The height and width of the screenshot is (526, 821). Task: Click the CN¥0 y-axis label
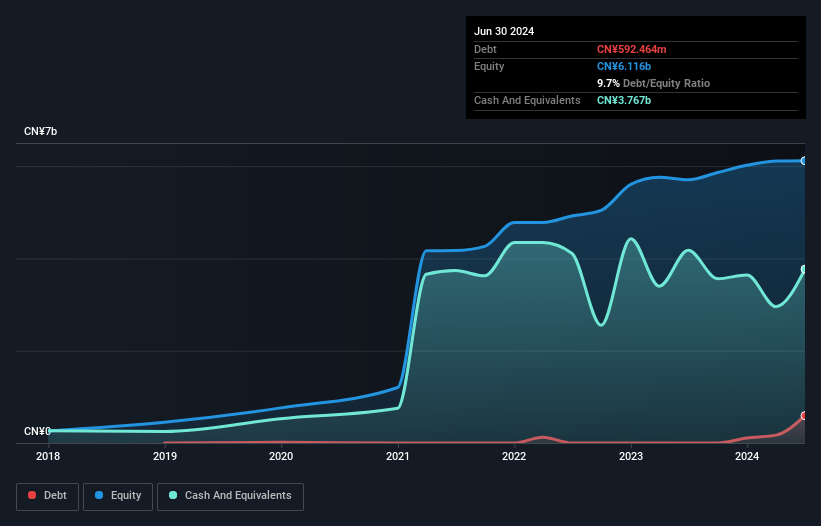[x=37, y=431]
